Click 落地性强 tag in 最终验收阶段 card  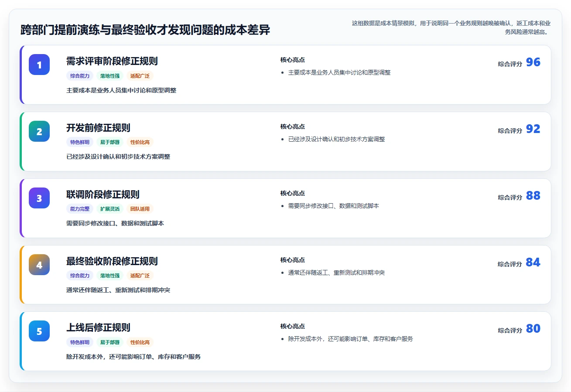click(110, 276)
